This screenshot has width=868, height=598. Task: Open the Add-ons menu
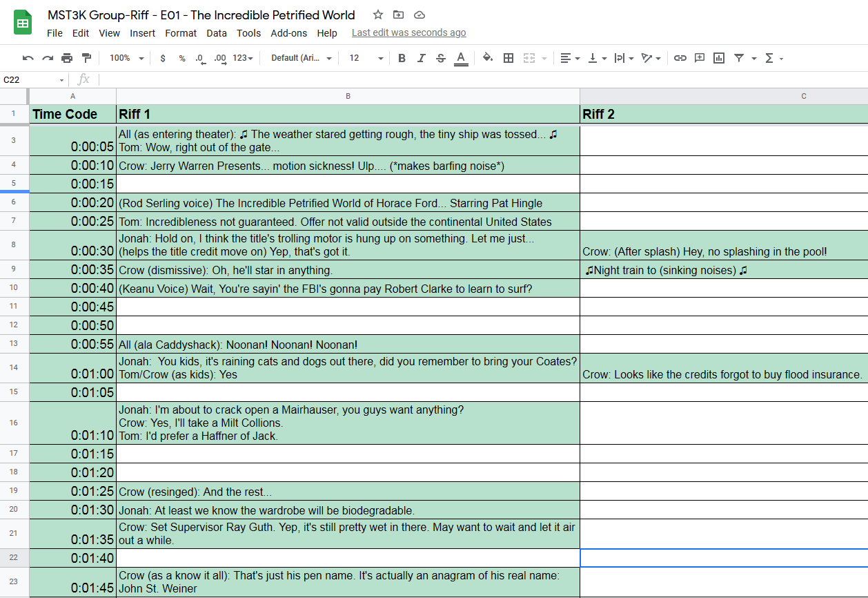coord(289,33)
